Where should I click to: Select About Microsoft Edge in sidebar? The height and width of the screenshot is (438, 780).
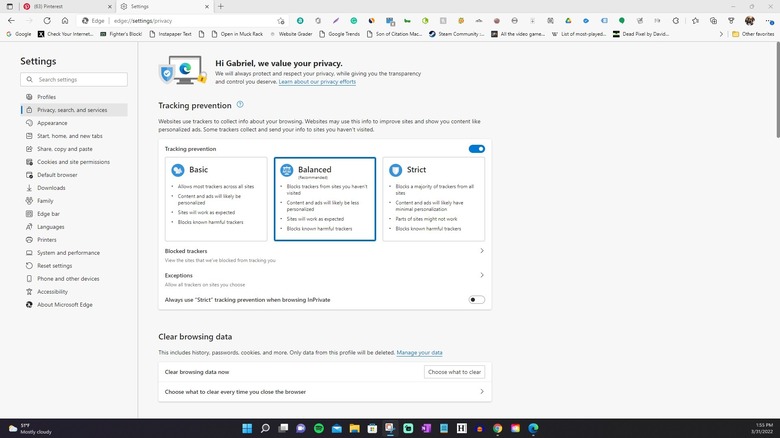[x=65, y=305]
